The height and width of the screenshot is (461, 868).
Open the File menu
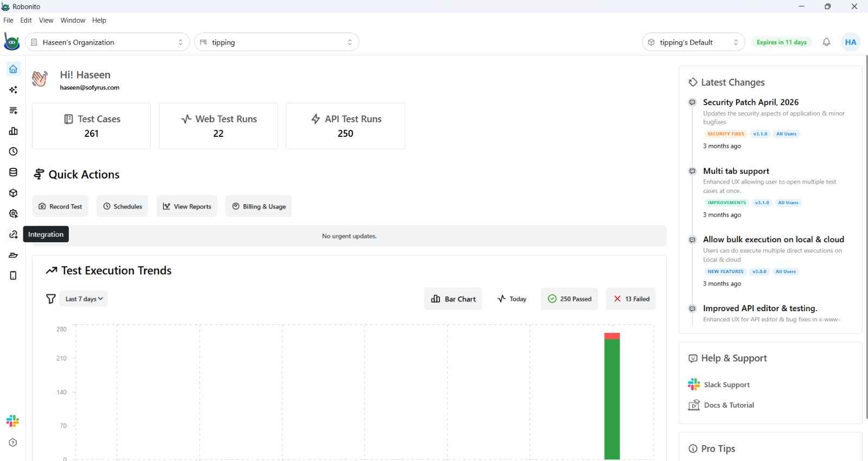point(8,20)
